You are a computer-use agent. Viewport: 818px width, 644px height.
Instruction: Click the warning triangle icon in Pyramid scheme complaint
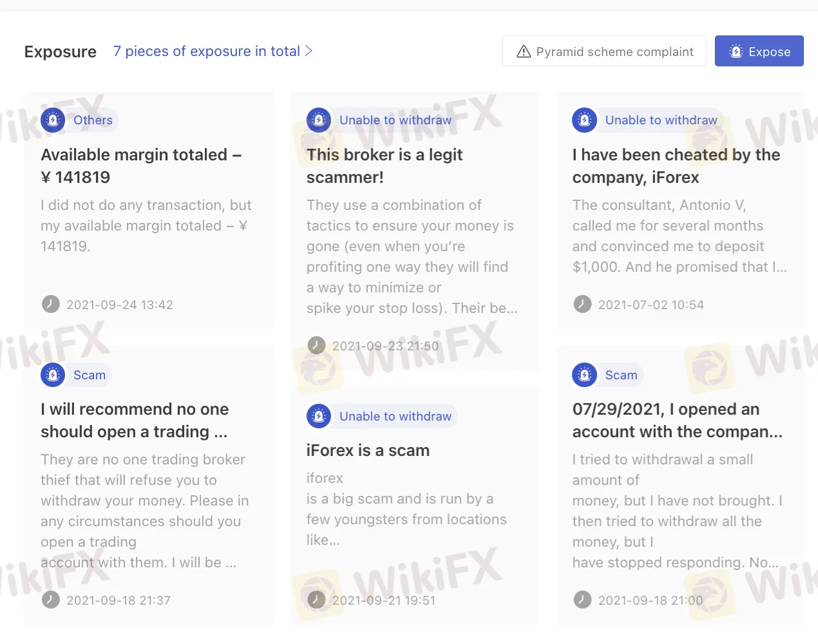click(x=524, y=52)
